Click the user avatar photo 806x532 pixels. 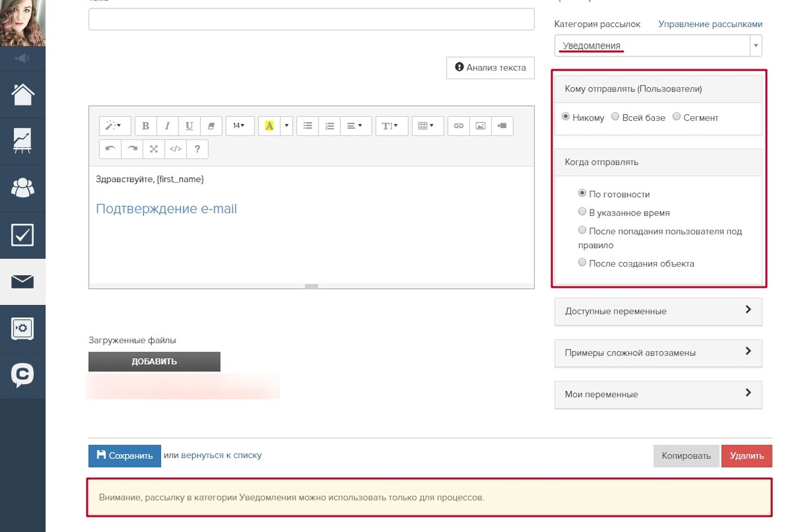(x=22, y=23)
